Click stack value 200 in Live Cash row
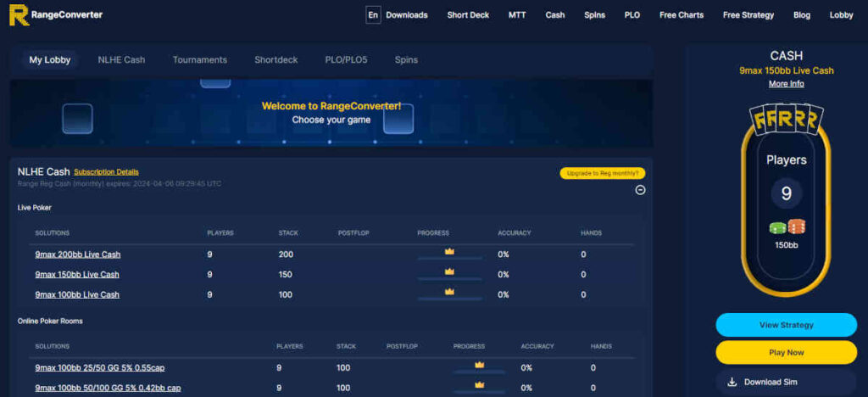Image resolution: width=868 pixels, height=397 pixels. (286, 254)
